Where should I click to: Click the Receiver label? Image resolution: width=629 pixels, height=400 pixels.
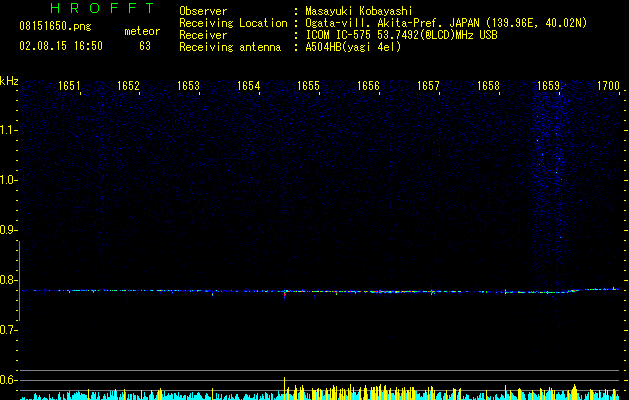(203, 35)
